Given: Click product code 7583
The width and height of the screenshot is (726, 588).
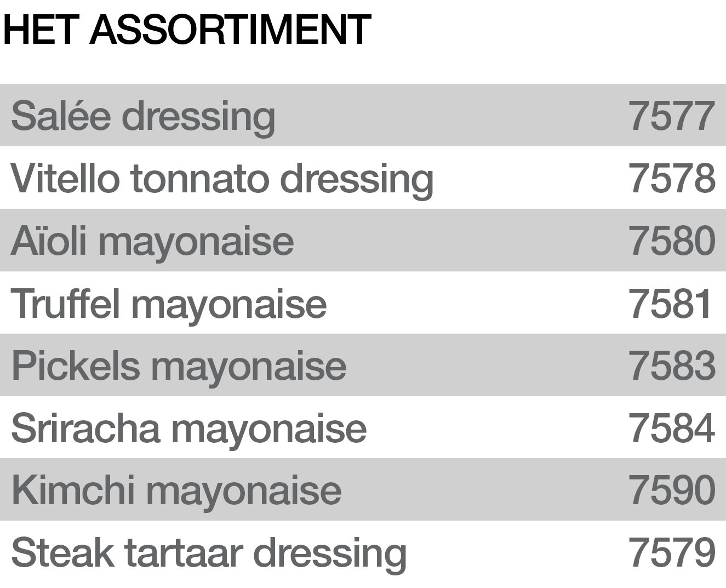Looking at the screenshot, I should click(671, 366).
